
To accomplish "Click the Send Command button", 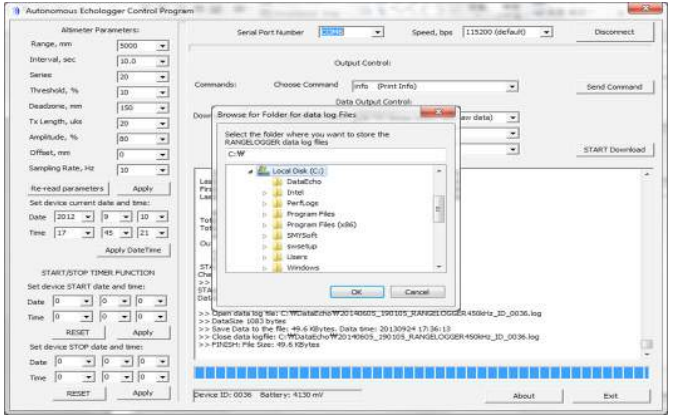I will (x=614, y=87).
